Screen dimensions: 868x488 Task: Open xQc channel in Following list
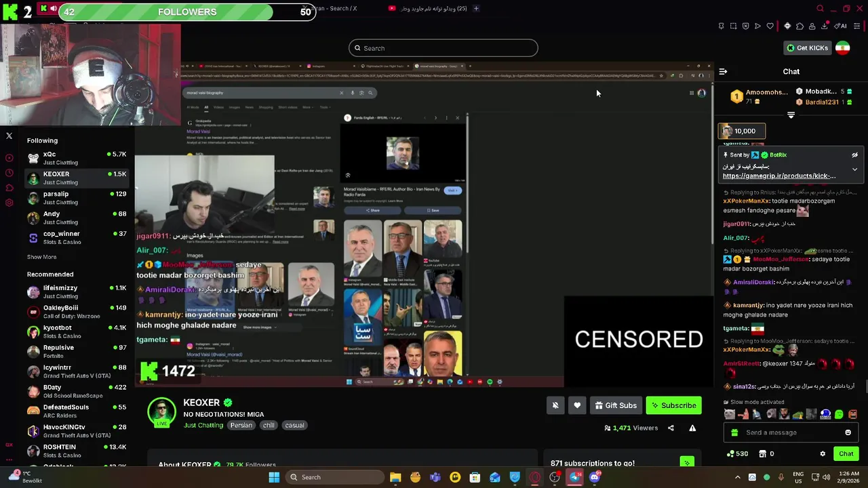coord(77,158)
